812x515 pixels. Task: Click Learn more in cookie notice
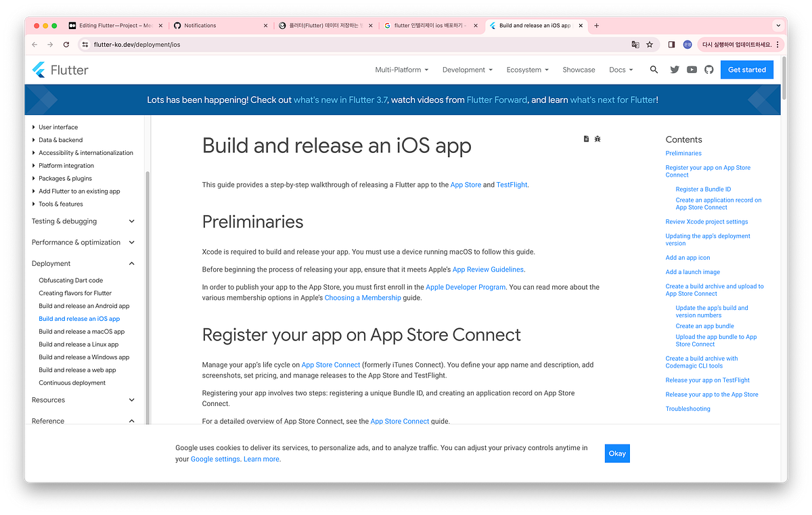(261, 459)
